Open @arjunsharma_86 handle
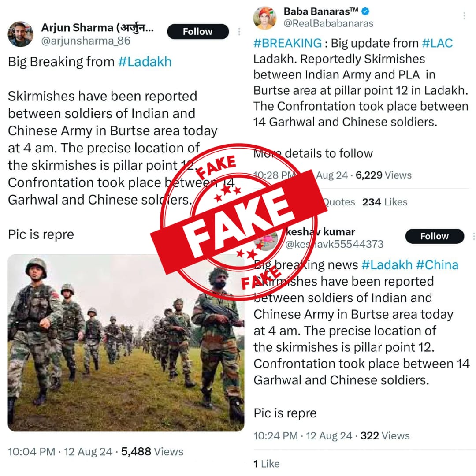Screen dimensions: 476x476 [86, 41]
